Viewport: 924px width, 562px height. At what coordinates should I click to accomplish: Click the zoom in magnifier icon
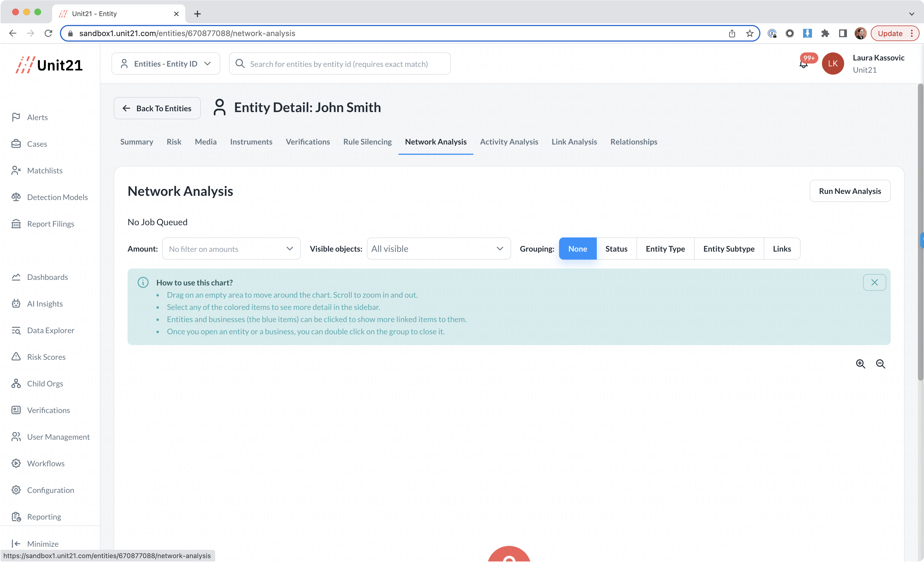pos(860,364)
